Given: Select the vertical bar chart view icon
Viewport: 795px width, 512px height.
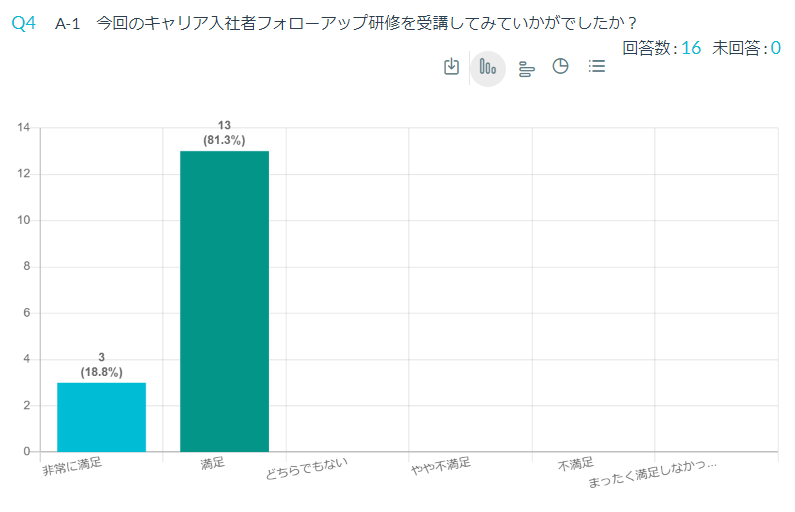Looking at the screenshot, I should click(488, 68).
